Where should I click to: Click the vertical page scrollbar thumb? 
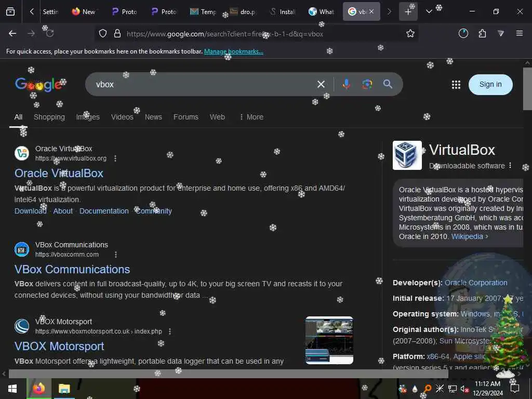pos(527,89)
